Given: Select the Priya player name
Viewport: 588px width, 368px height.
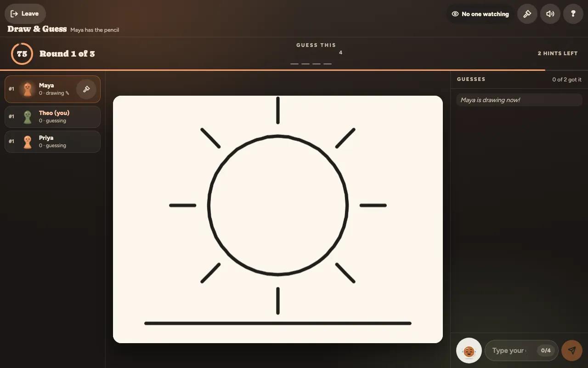Looking at the screenshot, I should click(46, 138).
